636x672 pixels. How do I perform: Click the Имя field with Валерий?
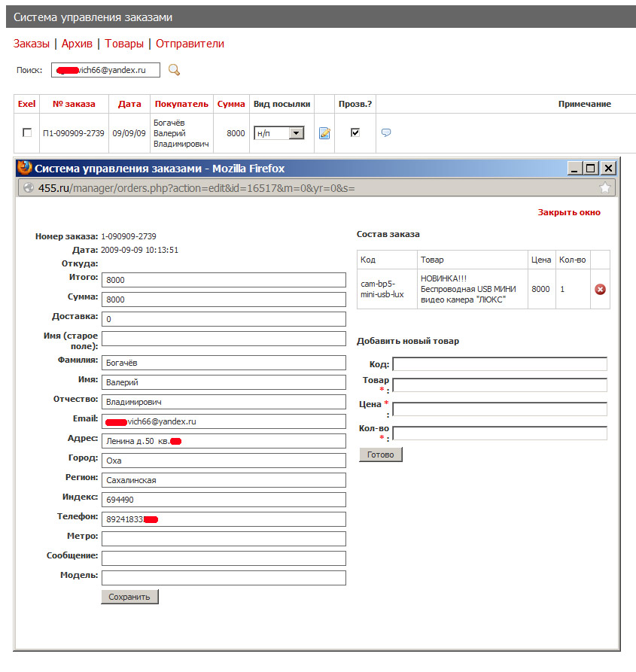click(224, 382)
